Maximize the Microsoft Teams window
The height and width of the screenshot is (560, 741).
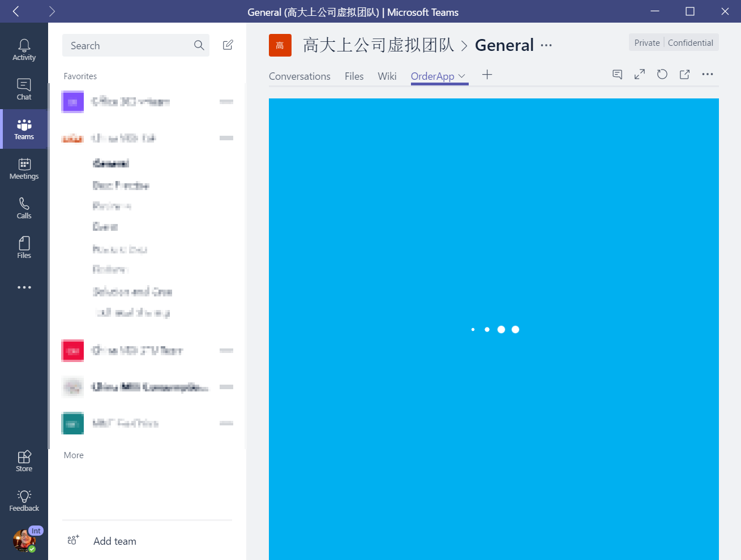pos(689,11)
